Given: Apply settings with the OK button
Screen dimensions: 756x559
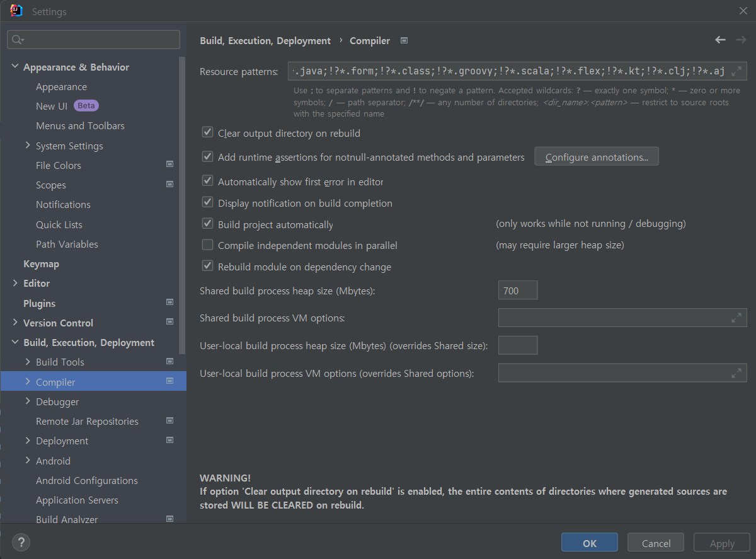Looking at the screenshot, I should pyautogui.click(x=589, y=542).
